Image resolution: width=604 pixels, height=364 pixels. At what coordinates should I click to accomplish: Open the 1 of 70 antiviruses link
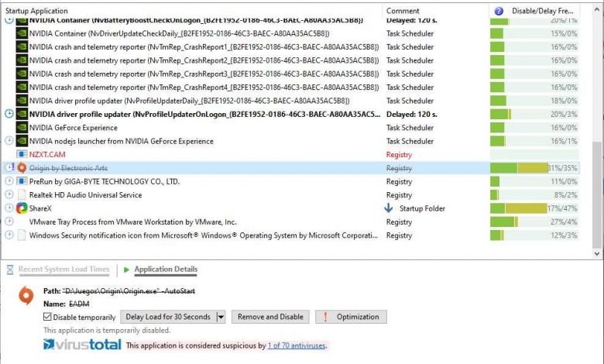coord(297,346)
